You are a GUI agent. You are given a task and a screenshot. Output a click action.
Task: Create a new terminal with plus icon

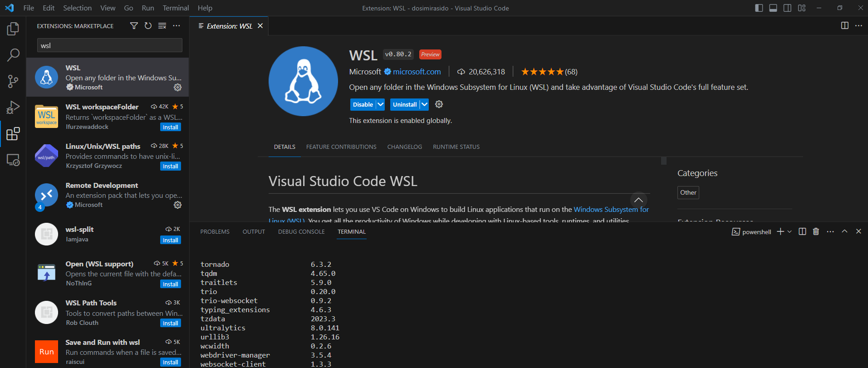tap(780, 231)
